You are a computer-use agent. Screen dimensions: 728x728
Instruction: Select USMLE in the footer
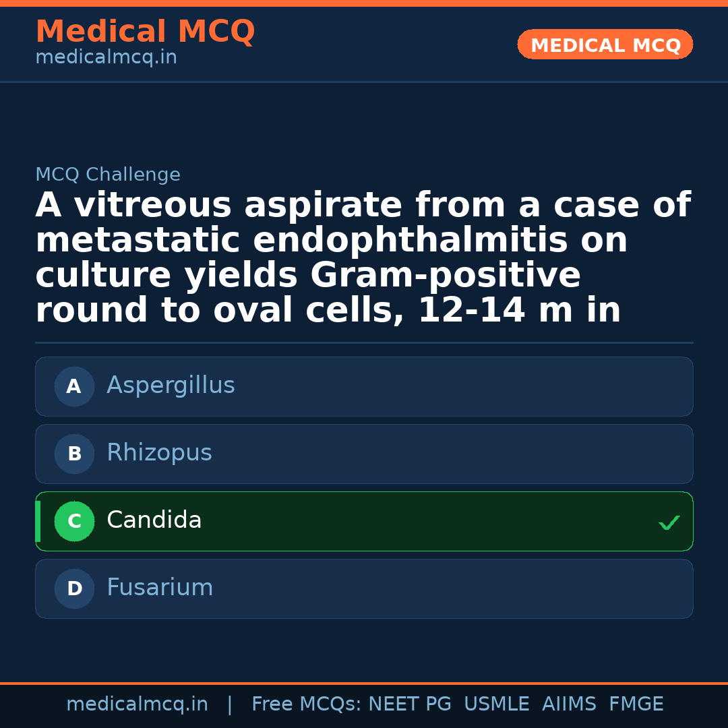pos(496,704)
